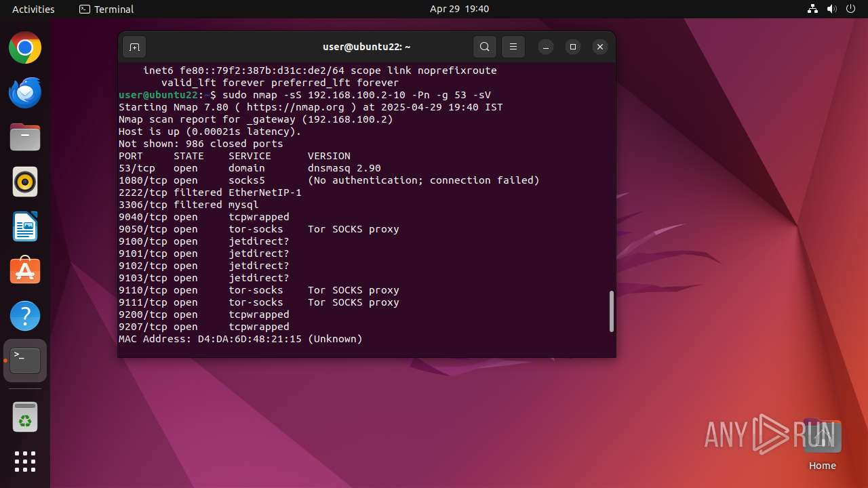Screen dimensions: 868x488
Task: Click the 'dnsmasq 2.90' version text
Action: 344,168
